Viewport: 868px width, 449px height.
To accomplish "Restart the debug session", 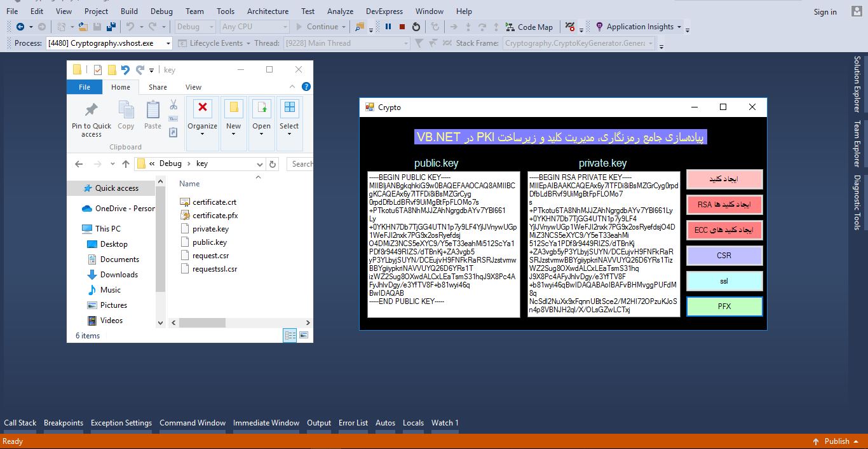I will (x=416, y=27).
